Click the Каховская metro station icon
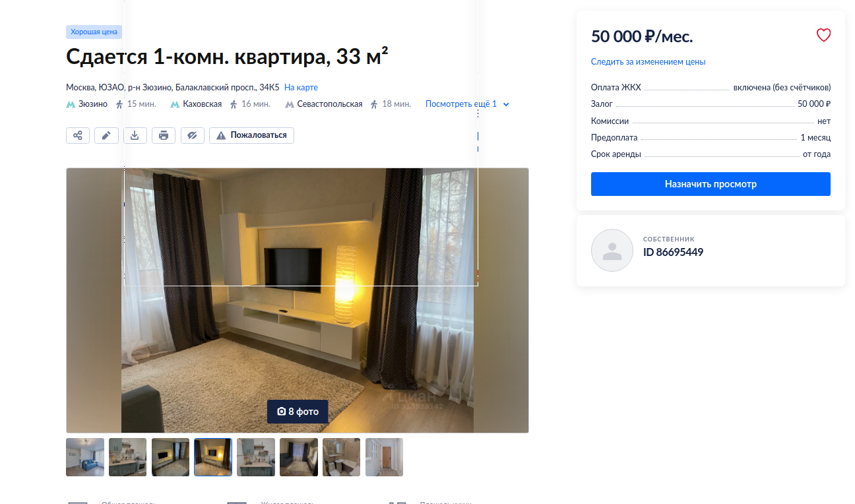Screen dimensions: 855x504 175,104
